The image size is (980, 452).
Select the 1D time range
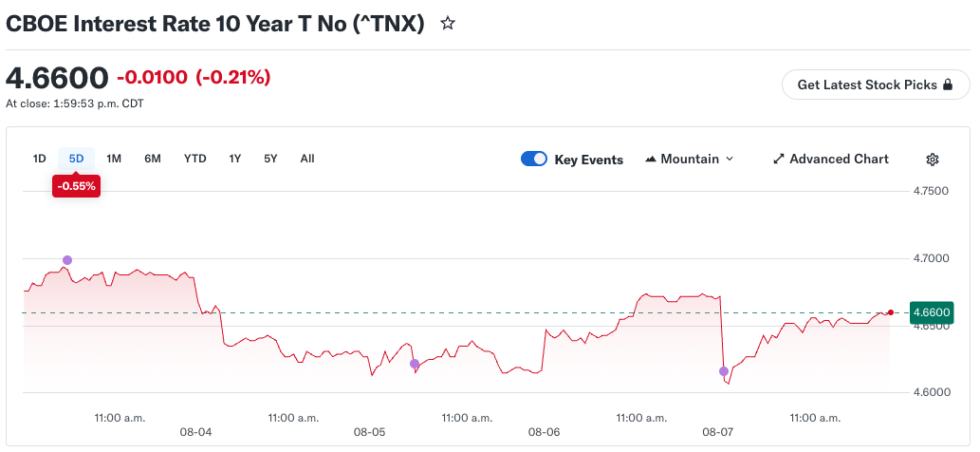click(x=40, y=159)
